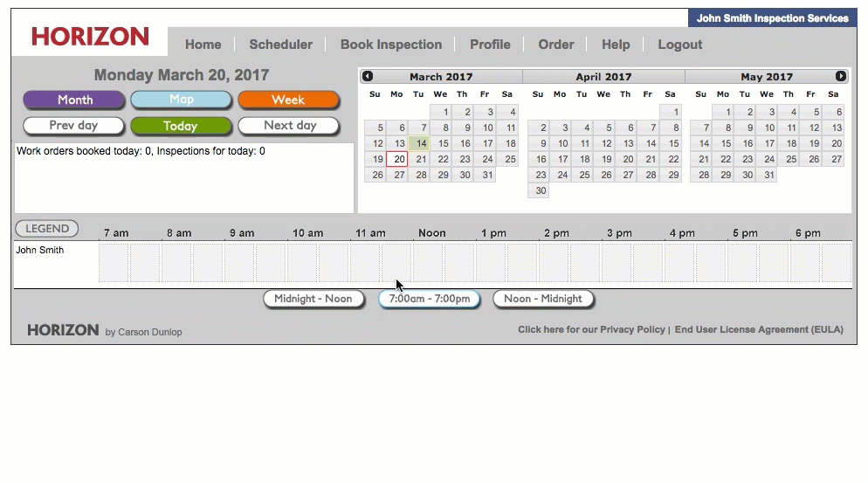Screen dimensions: 868x483
Task: Open the Map view
Action: (x=182, y=100)
